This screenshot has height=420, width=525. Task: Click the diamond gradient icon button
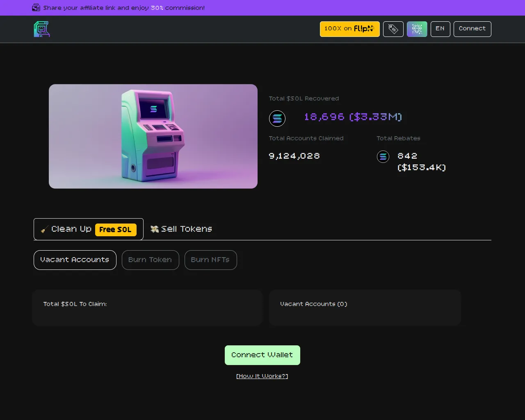[x=417, y=29]
